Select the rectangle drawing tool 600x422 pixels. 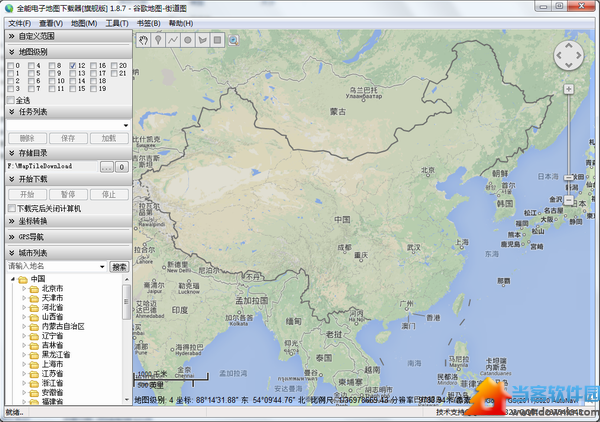[217, 40]
